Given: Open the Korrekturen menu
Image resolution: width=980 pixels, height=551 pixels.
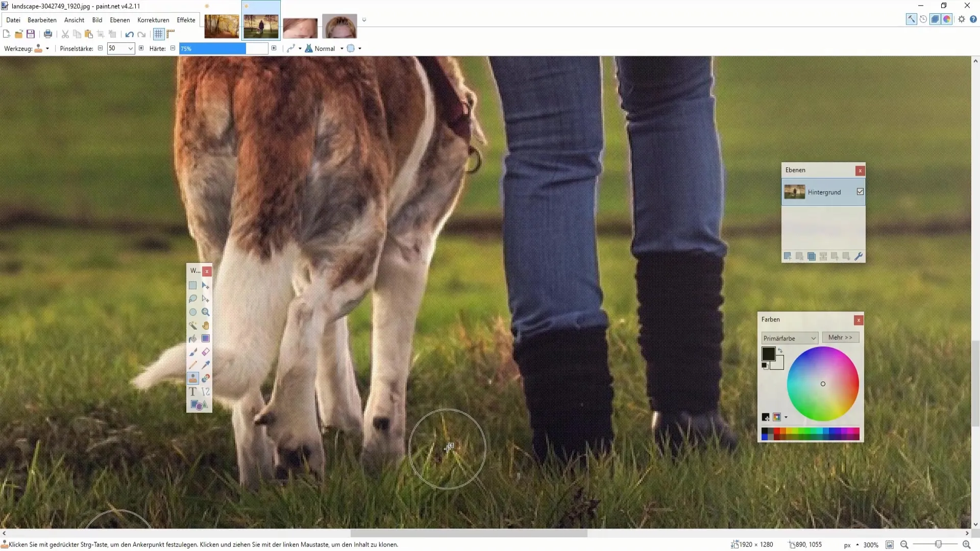Looking at the screenshot, I should [153, 20].
